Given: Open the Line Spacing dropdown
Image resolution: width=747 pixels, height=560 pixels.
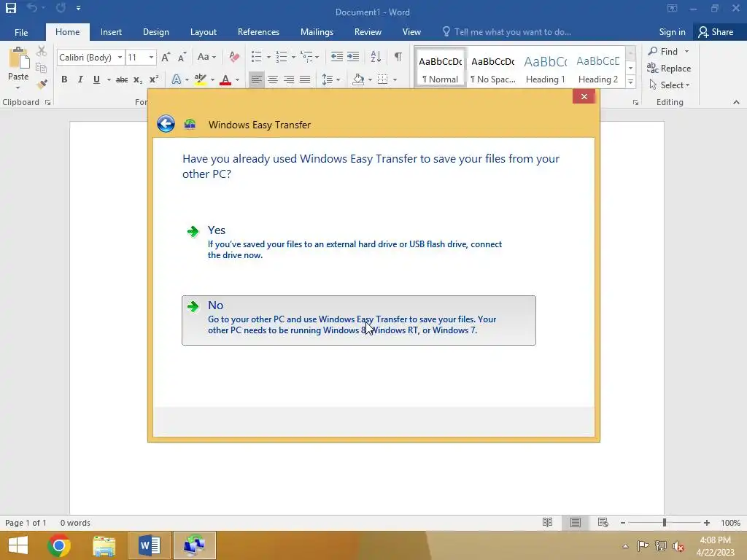Looking at the screenshot, I should pos(330,79).
